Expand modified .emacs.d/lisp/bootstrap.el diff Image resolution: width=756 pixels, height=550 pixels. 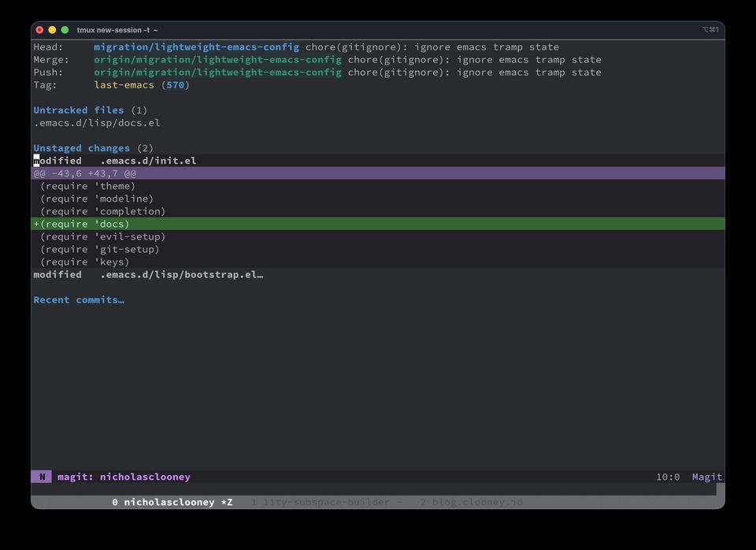[148, 274]
